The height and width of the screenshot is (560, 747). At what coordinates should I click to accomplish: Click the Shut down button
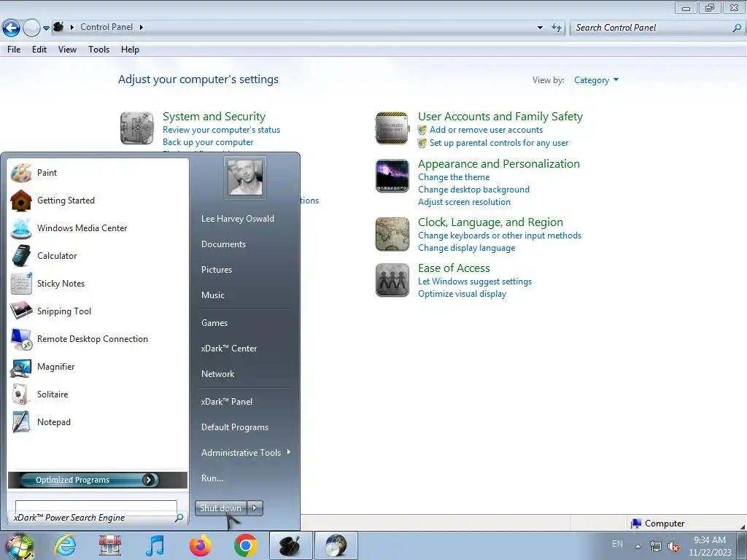(220, 508)
